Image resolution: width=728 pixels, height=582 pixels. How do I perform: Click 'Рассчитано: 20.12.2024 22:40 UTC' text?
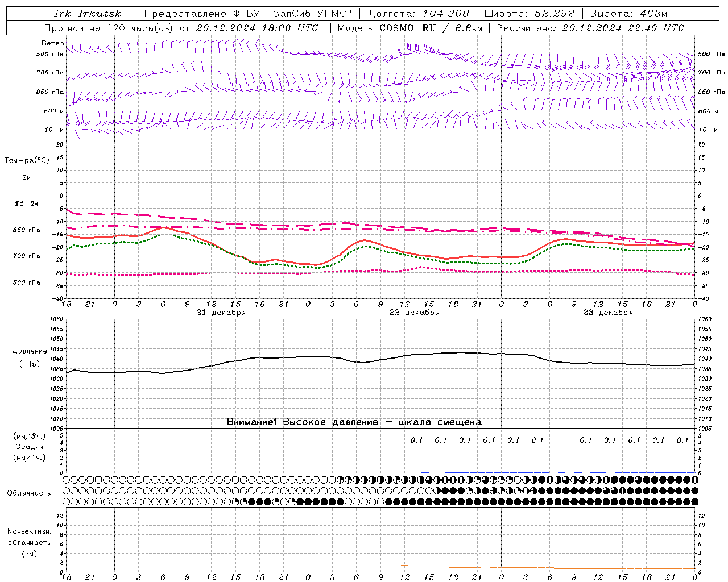coord(590,28)
